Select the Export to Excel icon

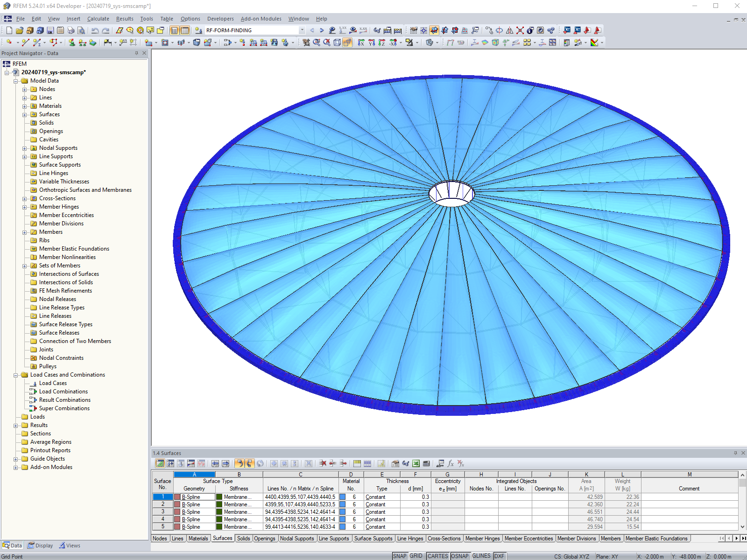pyautogui.click(x=416, y=463)
